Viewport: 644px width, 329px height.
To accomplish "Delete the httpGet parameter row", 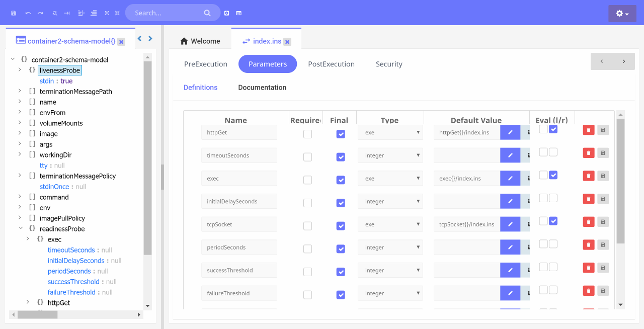I will [588, 130].
